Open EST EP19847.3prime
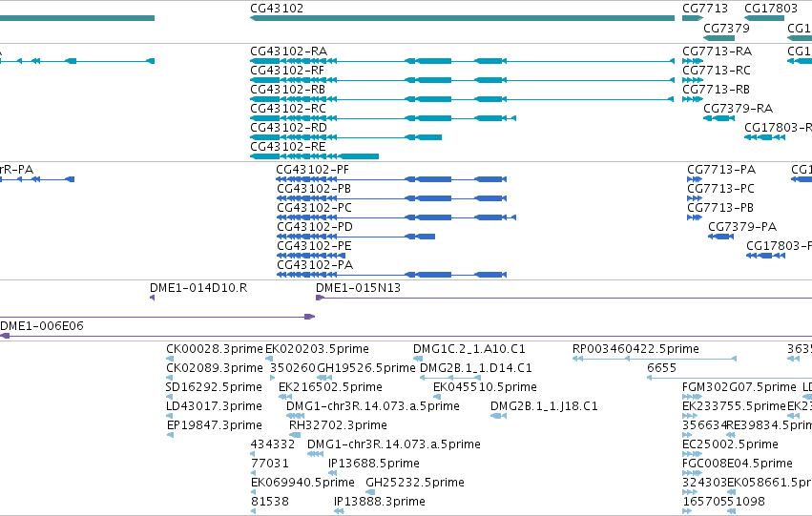812x516 pixels. 215,426
